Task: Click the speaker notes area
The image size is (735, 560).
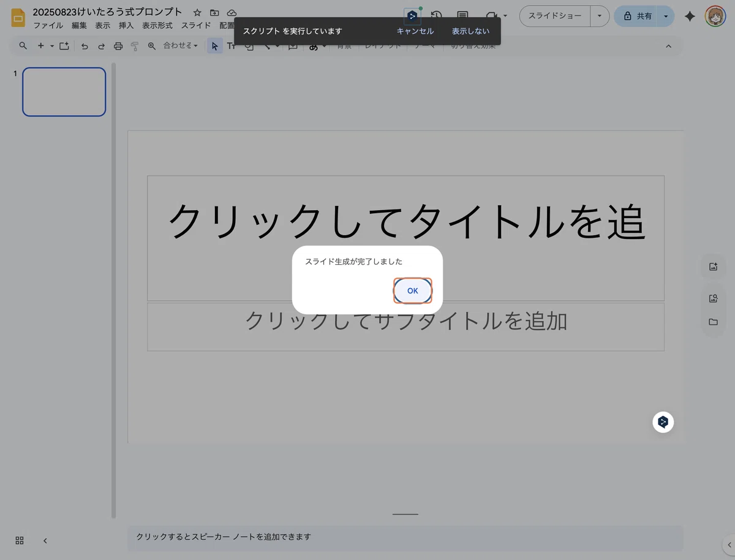Action: [405, 537]
